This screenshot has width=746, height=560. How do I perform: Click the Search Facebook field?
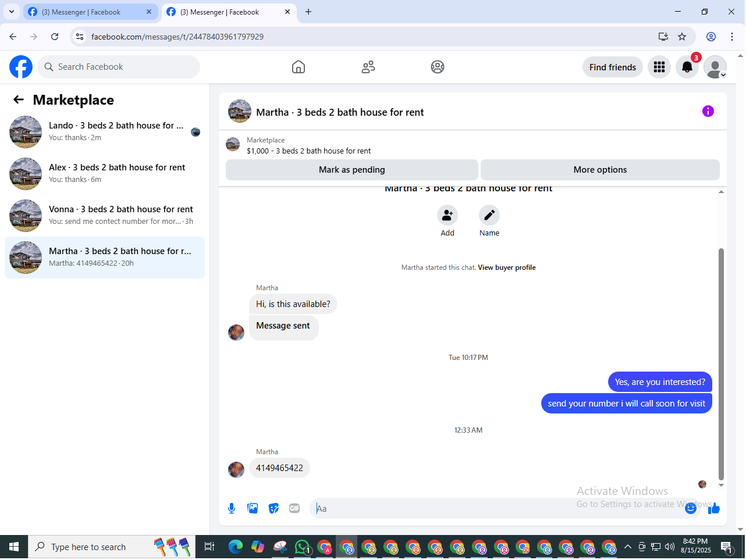coord(119,67)
